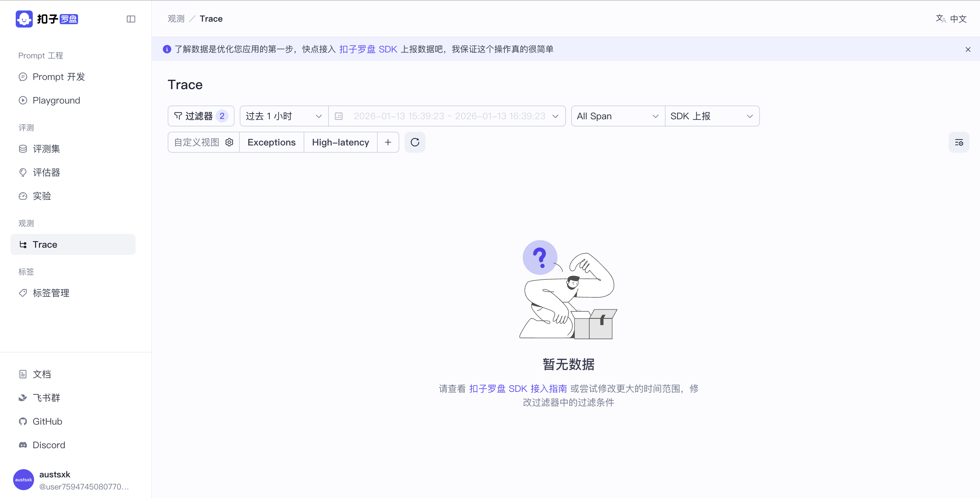Open 扣子罗盘 SDK 接入指南 link

click(518, 389)
